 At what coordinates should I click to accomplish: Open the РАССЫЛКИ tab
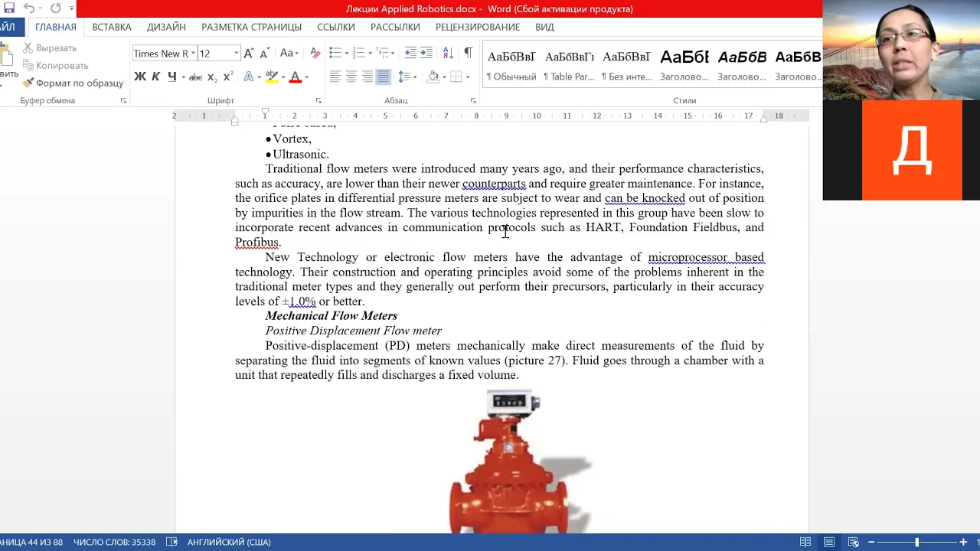click(x=395, y=27)
